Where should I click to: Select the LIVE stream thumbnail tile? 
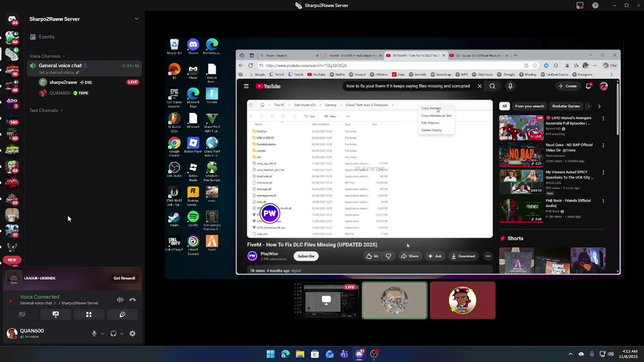tap(327, 300)
